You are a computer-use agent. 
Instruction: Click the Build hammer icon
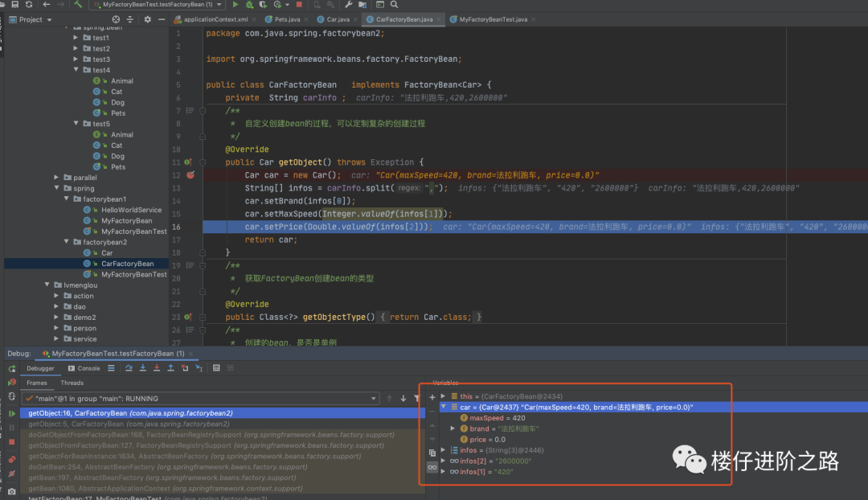(78, 5)
